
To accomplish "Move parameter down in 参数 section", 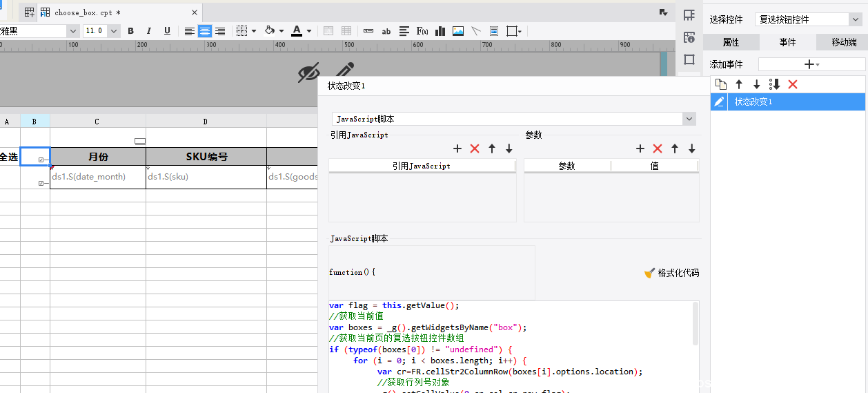I will (x=692, y=148).
